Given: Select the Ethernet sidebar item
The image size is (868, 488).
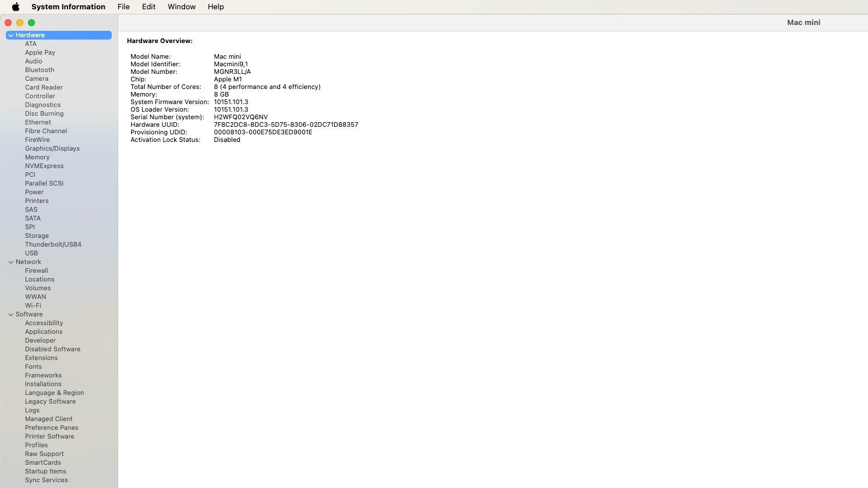Looking at the screenshot, I should [38, 123].
